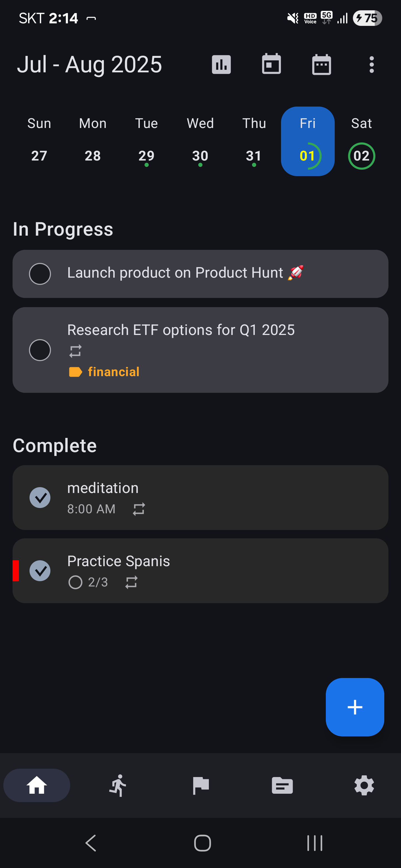Select the home tab icon
401x868 pixels.
[37, 785]
